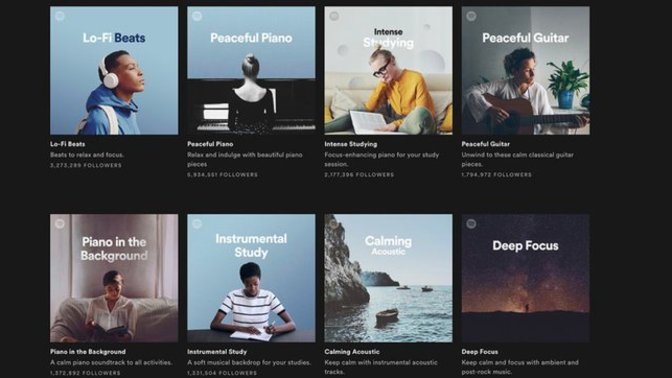This screenshot has height=378, width=672.
Task: Click Spotify logo on Piano in Background cover
Action: pyautogui.click(x=60, y=224)
